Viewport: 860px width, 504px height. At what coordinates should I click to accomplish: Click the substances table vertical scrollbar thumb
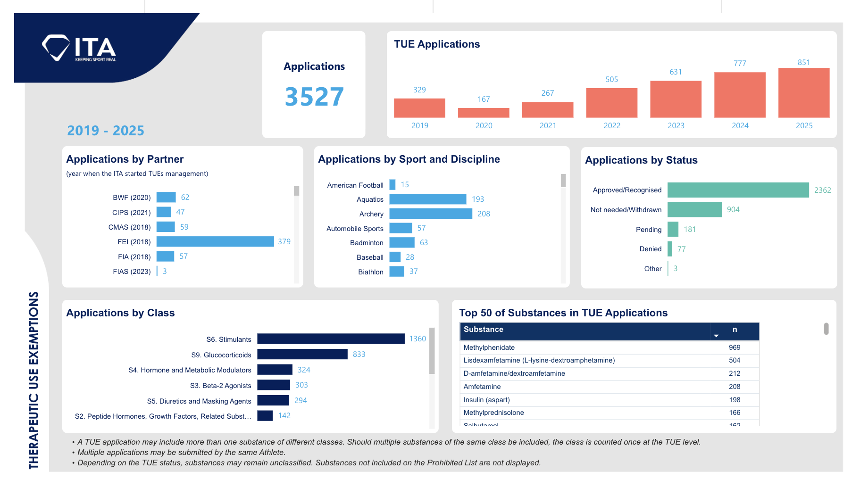(x=826, y=329)
